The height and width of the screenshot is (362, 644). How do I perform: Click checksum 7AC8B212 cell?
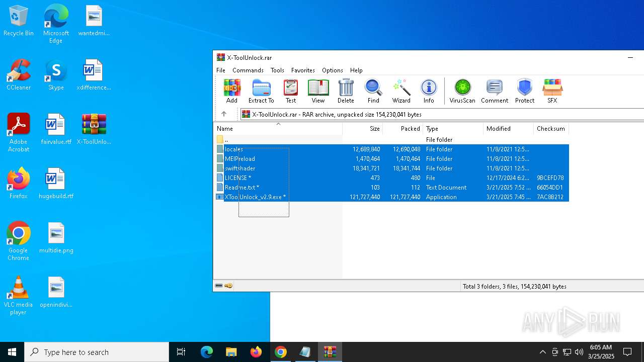point(550,197)
